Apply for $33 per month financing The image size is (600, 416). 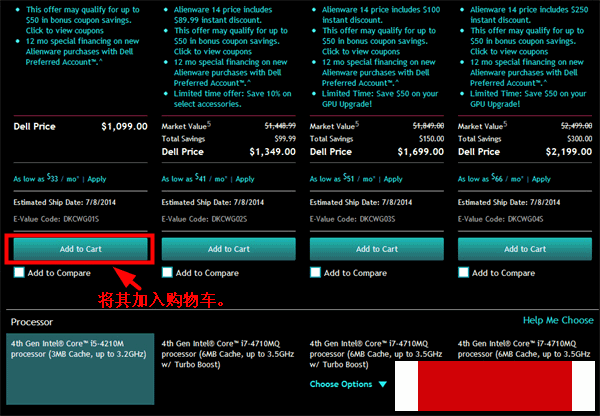click(97, 179)
